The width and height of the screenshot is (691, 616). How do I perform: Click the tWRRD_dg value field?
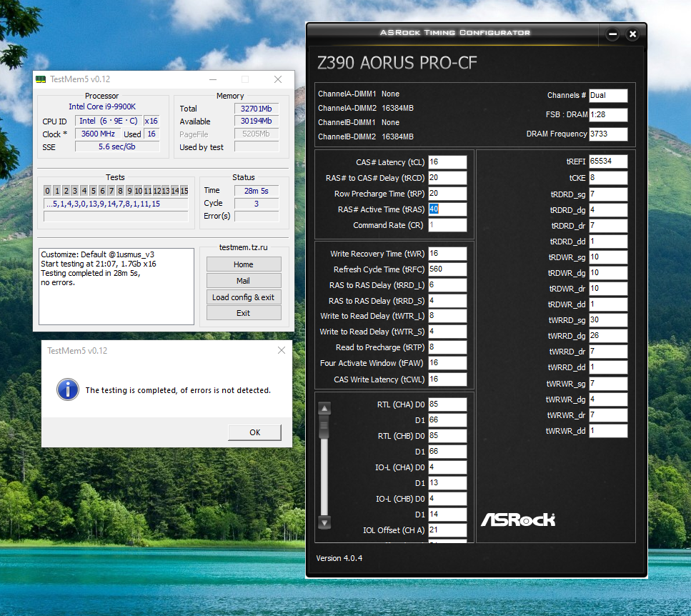pos(608,336)
